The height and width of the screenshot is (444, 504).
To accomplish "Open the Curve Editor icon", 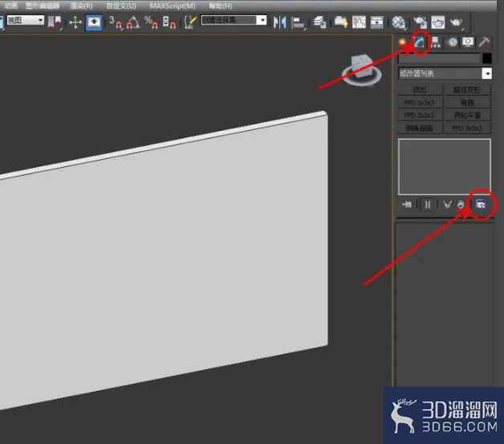I will click(x=359, y=22).
